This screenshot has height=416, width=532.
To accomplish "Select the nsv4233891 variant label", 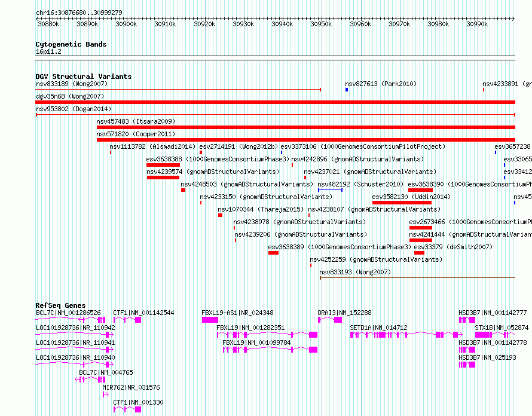I will point(507,84).
